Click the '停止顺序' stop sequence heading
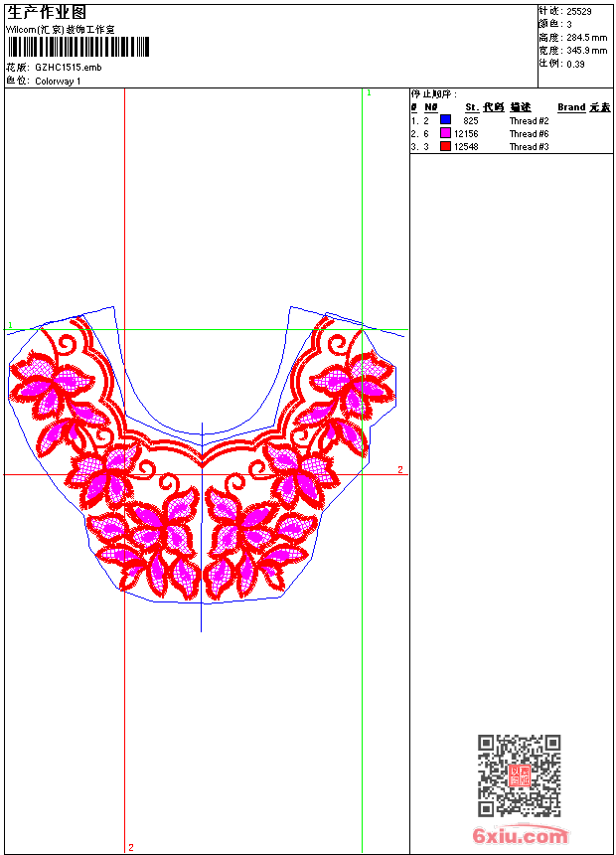The height and width of the screenshot is (855, 616). click(433, 94)
